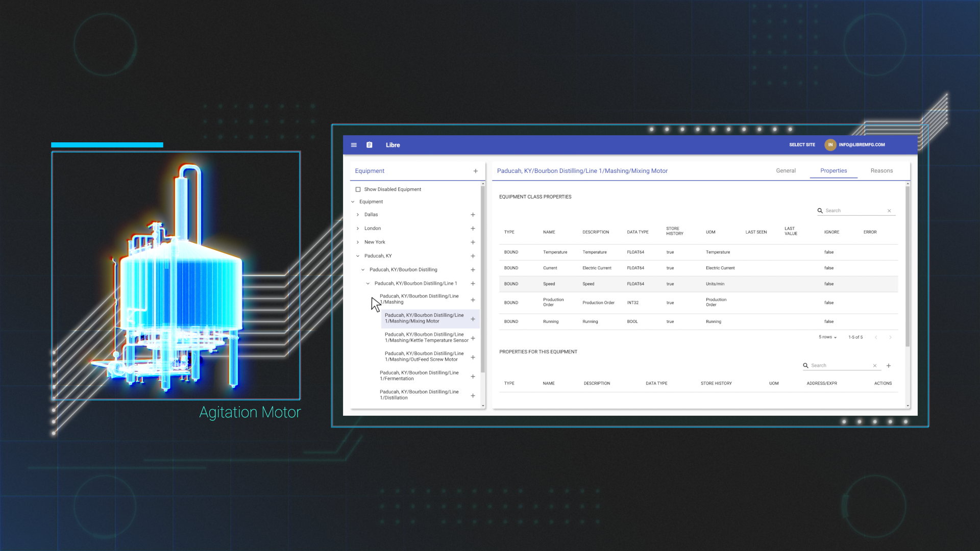
Task: Click the plus icon beside New York
Action: [x=473, y=242]
